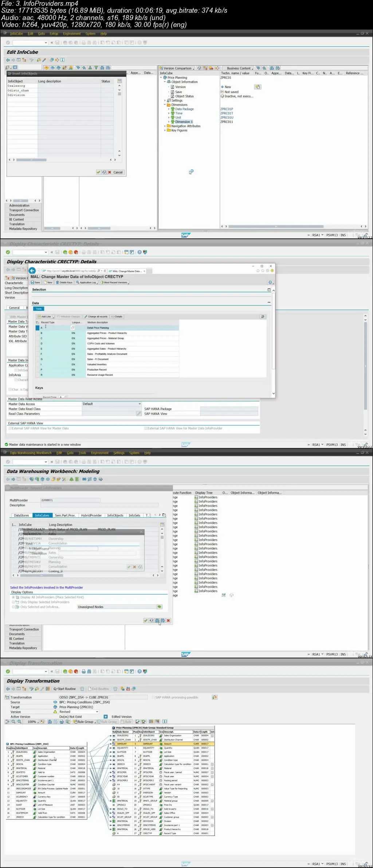Click the help icon in MAL toolbar
Viewport: 373px width, 868px height.
pos(270,283)
